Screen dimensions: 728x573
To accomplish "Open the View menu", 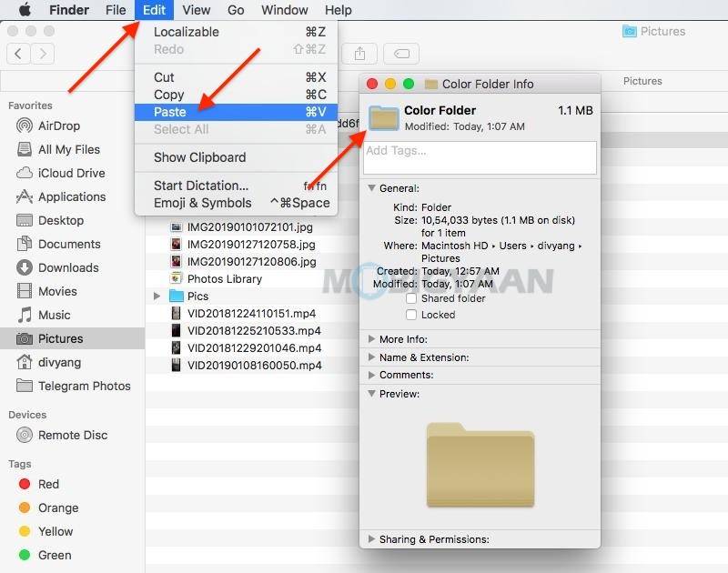I will [196, 10].
